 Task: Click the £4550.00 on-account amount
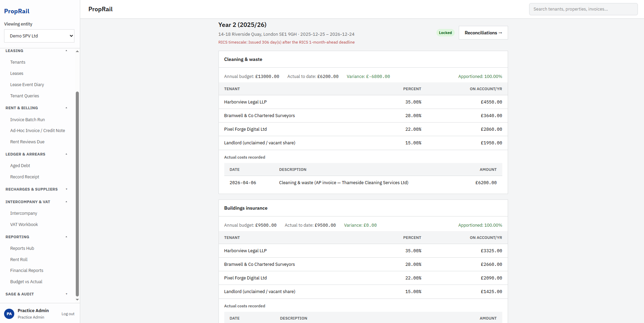click(491, 102)
